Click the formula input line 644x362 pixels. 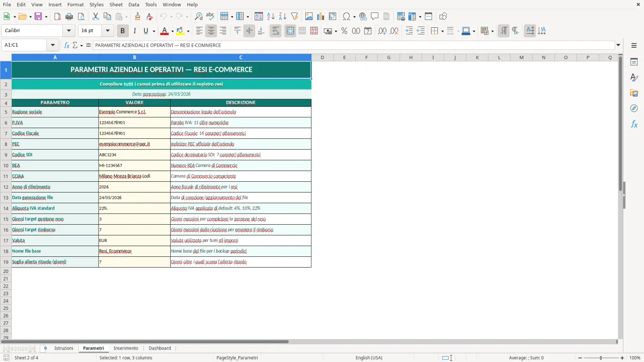tap(354, 45)
